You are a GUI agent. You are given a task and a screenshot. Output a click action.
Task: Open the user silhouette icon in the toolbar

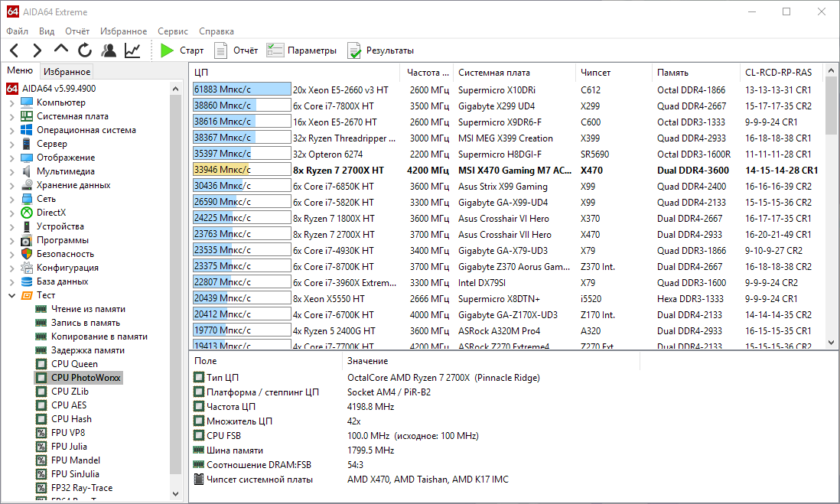[109, 50]
